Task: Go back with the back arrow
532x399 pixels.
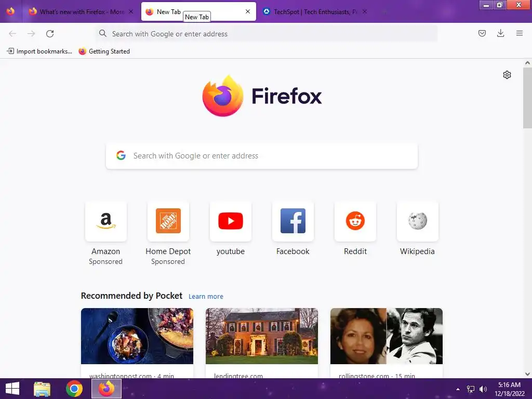Action: 12,34
